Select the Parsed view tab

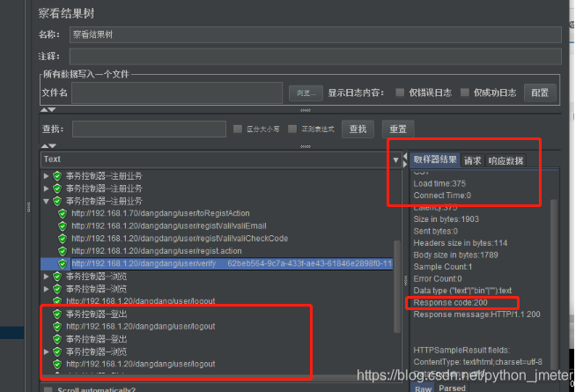(x=452, y=388)
